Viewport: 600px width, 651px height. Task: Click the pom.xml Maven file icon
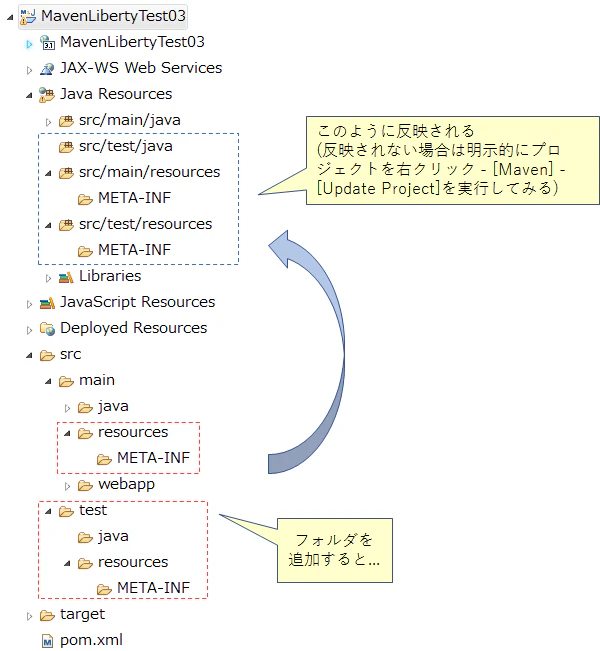click(48, 641)
